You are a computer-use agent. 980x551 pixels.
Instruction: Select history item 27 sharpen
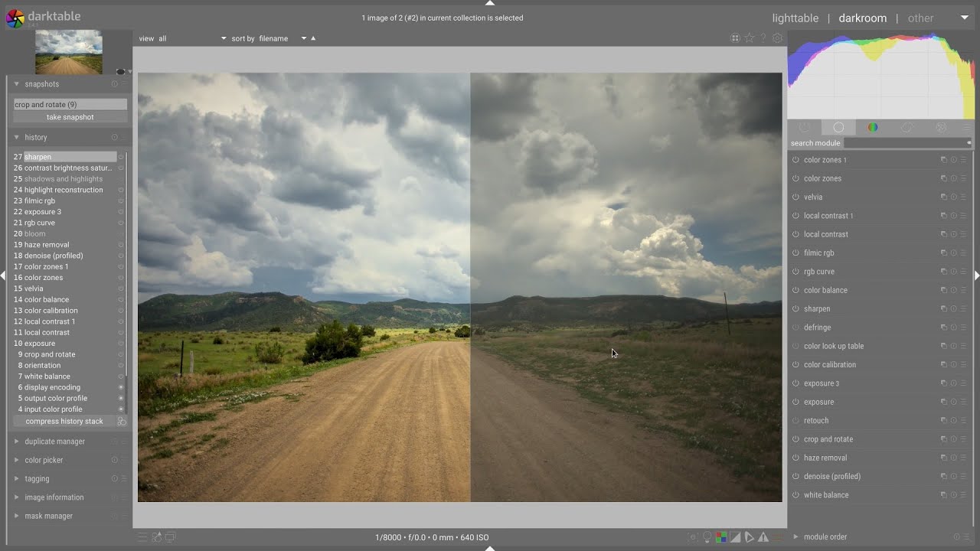click(69, 157)
